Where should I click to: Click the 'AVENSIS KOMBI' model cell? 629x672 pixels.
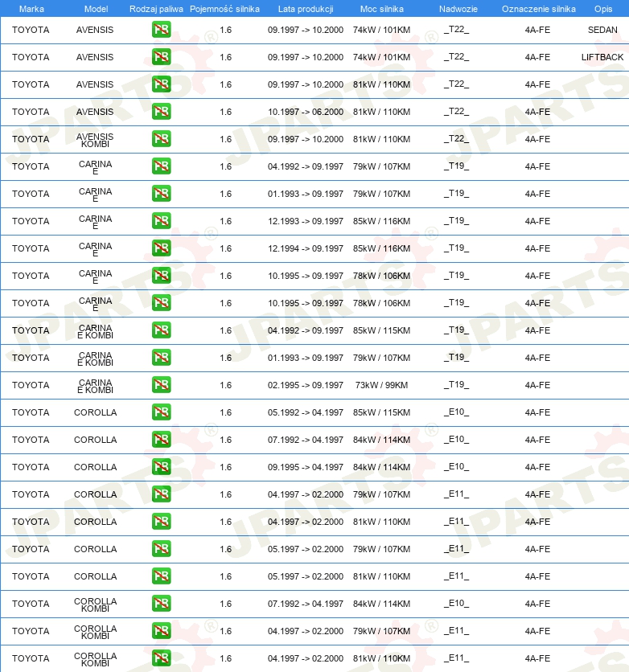tap(95, 140)
